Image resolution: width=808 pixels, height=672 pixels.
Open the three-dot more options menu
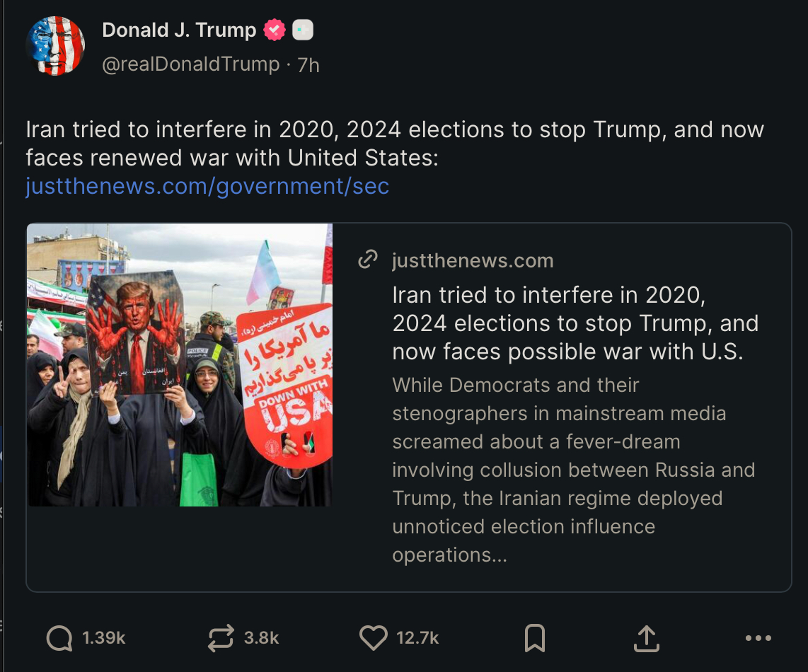click(758, 638)
